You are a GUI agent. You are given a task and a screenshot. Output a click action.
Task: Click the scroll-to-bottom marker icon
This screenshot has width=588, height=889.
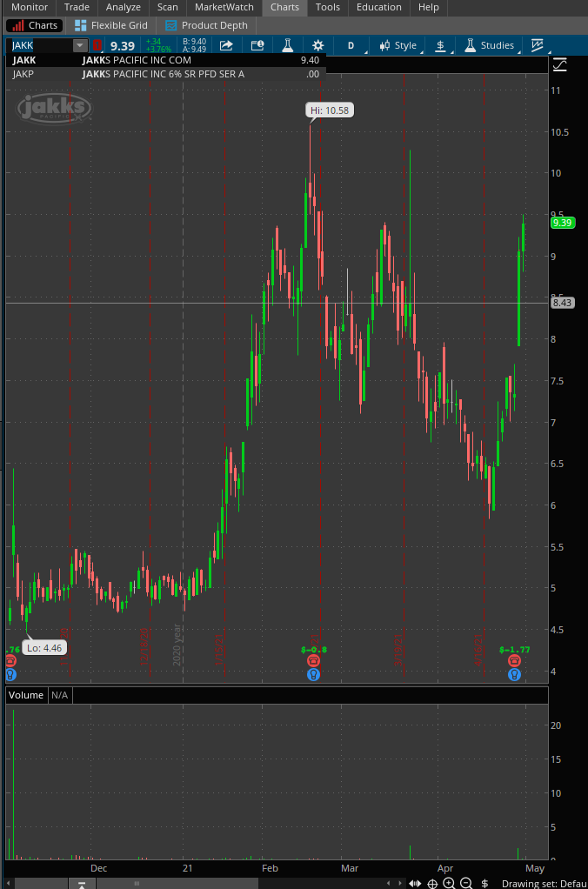coord(83,883)
